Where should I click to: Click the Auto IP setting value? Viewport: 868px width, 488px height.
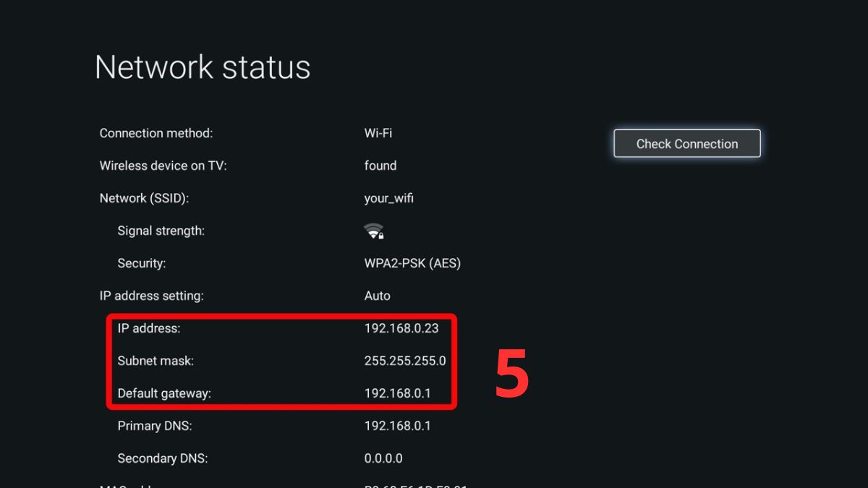click(378, 296)
